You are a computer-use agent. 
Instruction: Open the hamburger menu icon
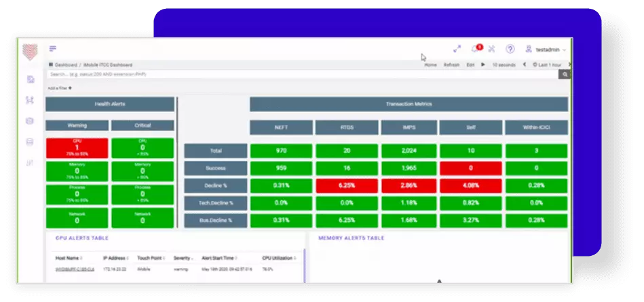[53, 49]
